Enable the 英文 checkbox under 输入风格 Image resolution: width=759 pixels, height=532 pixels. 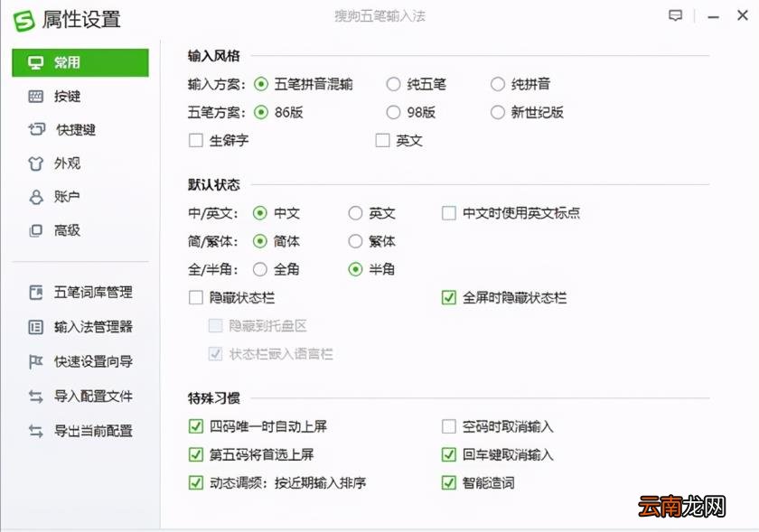coord(382,140)
